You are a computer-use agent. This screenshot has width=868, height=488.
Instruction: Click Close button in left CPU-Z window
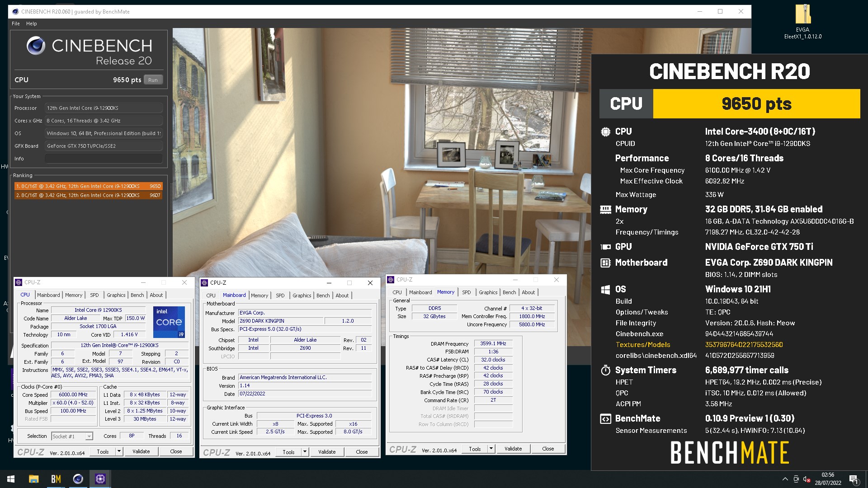[176, 451]
